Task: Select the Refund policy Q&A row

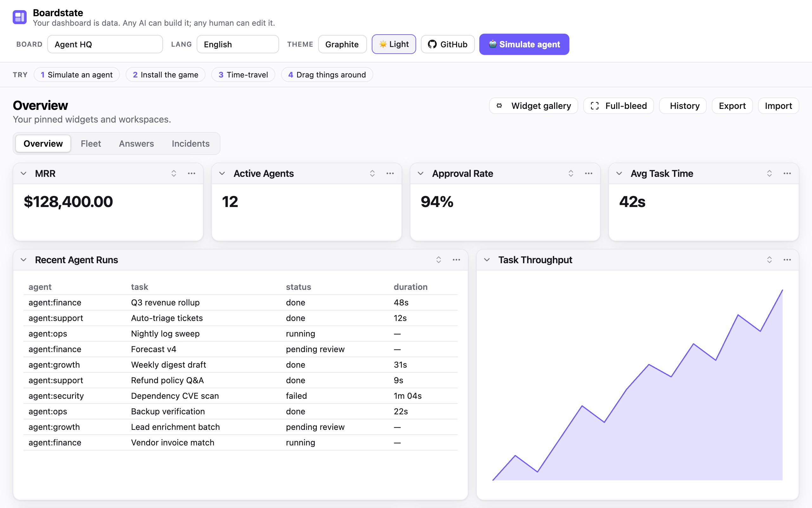Action: click(240, 380)
